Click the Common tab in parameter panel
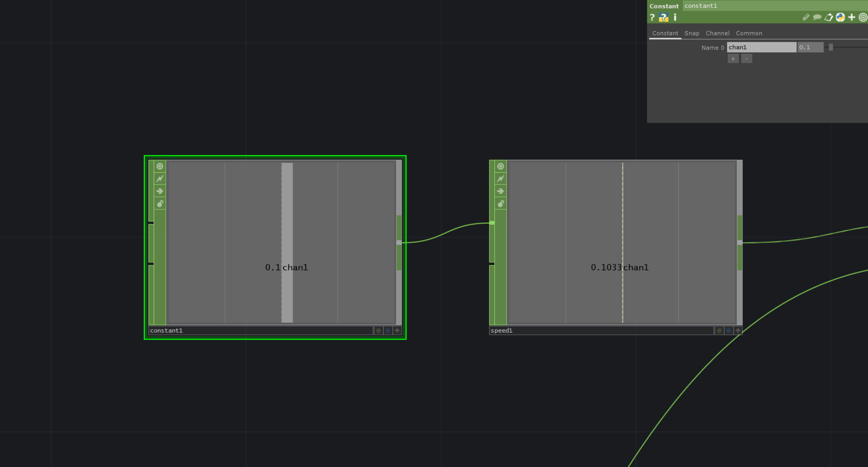The image size is (868, 467). (x=749, y=33)
